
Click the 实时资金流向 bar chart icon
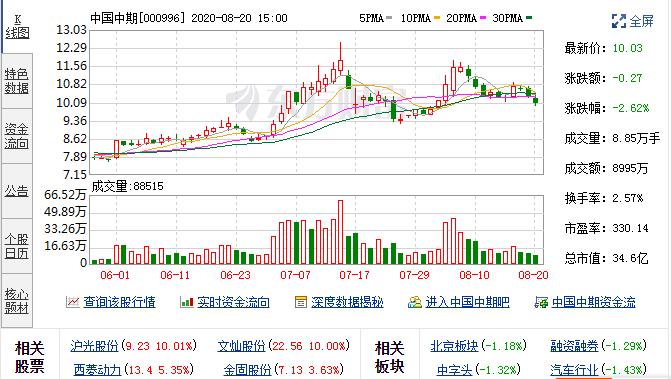tap(187, 302)
